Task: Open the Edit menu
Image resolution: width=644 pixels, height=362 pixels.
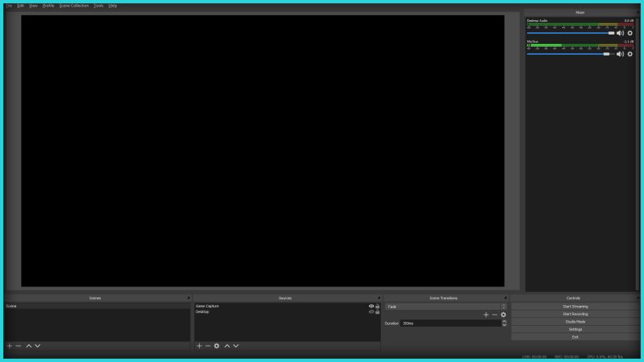Action: pyautogui.click(x=21, y=6)
